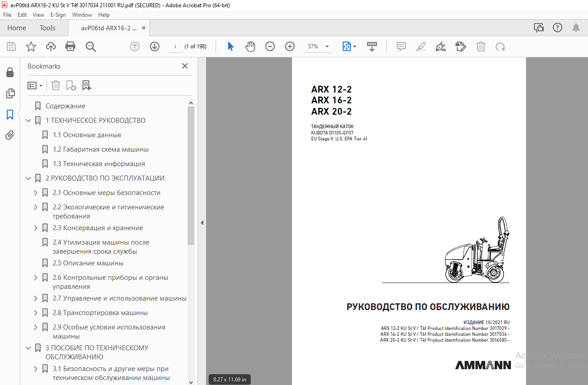
Task: Switch to the Home tab
Action: pyautogui.click(x=17, y=28)
